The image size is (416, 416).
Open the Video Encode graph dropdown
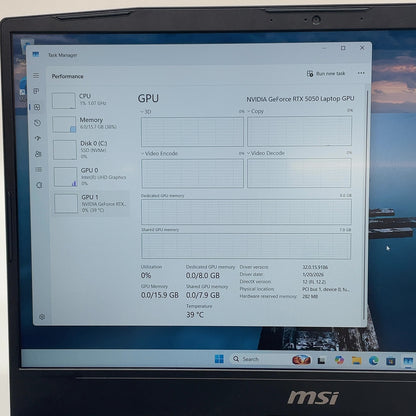point(159,153)
